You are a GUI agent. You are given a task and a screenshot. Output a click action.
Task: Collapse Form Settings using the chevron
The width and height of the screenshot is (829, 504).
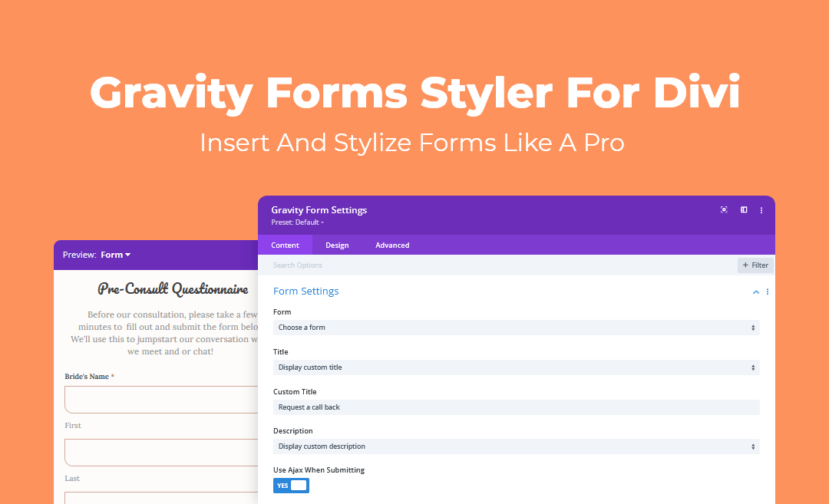pyautogui.click(x=756, y=292)
